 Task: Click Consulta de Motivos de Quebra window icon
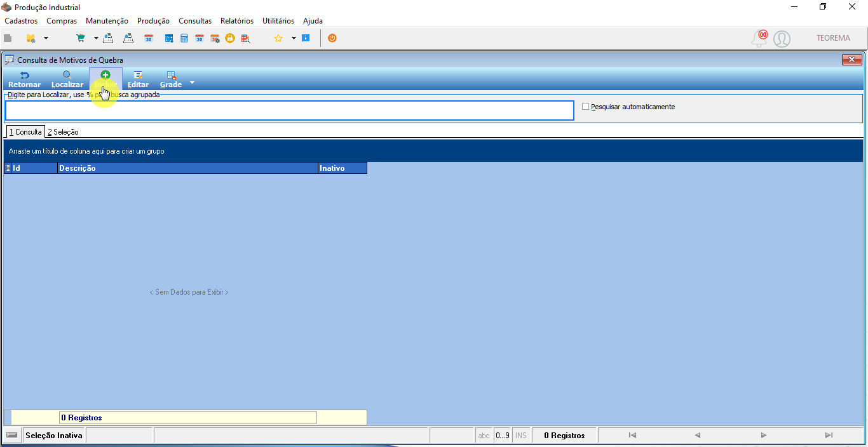[10, 60]
